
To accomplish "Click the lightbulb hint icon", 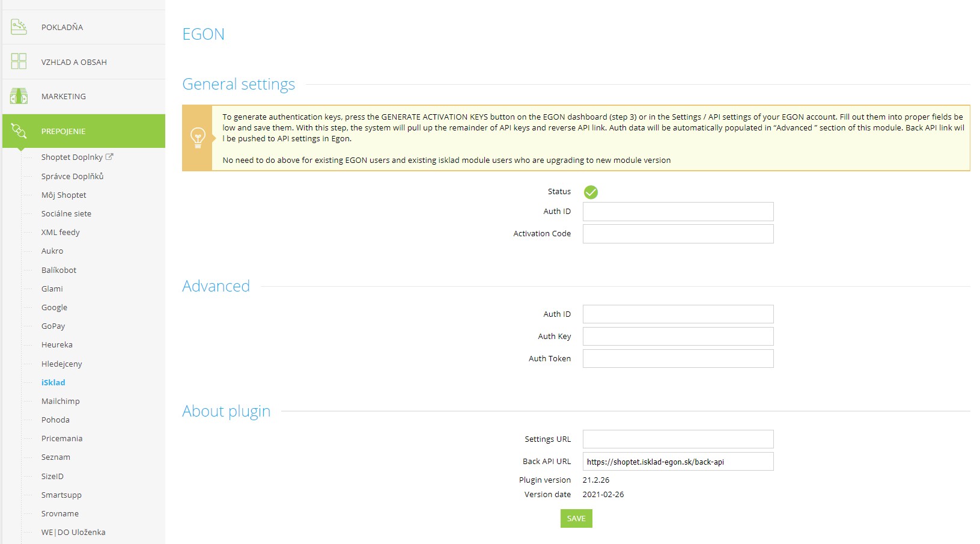I will [x=198, y=138].
